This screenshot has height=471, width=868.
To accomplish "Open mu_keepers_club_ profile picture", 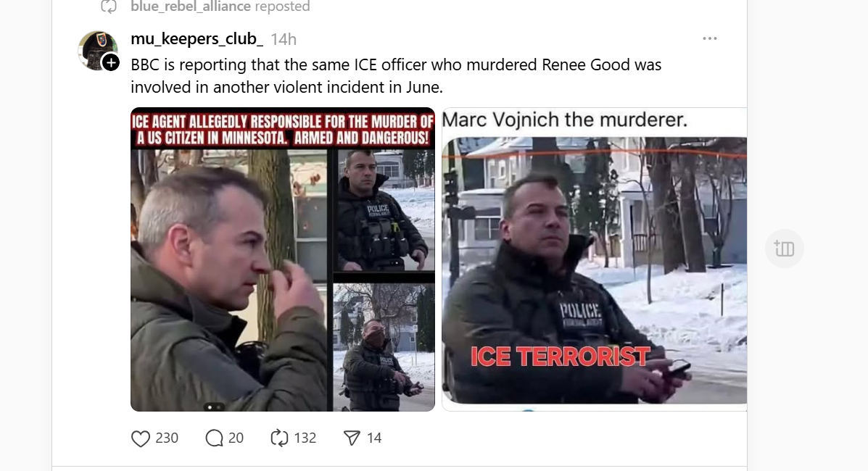I will point(98,51).
